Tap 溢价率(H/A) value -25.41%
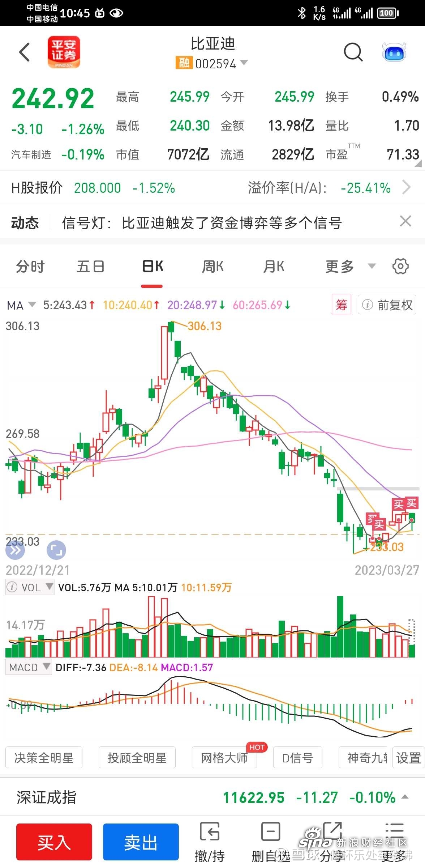 (x=365, y=188)
